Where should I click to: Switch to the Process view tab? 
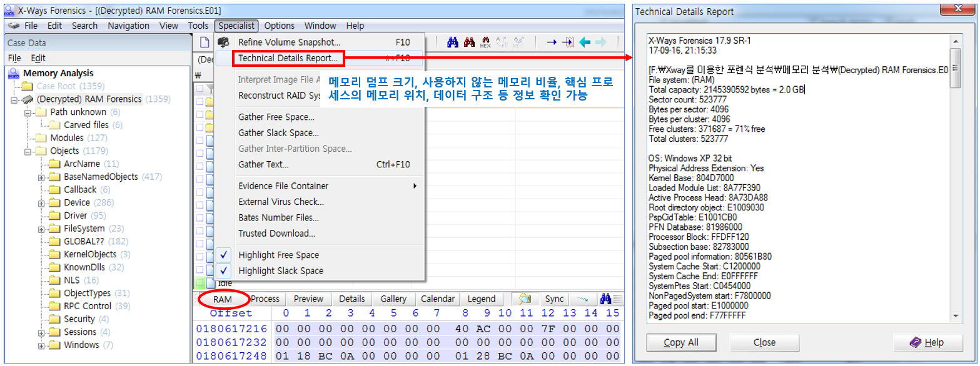(265, 299)
